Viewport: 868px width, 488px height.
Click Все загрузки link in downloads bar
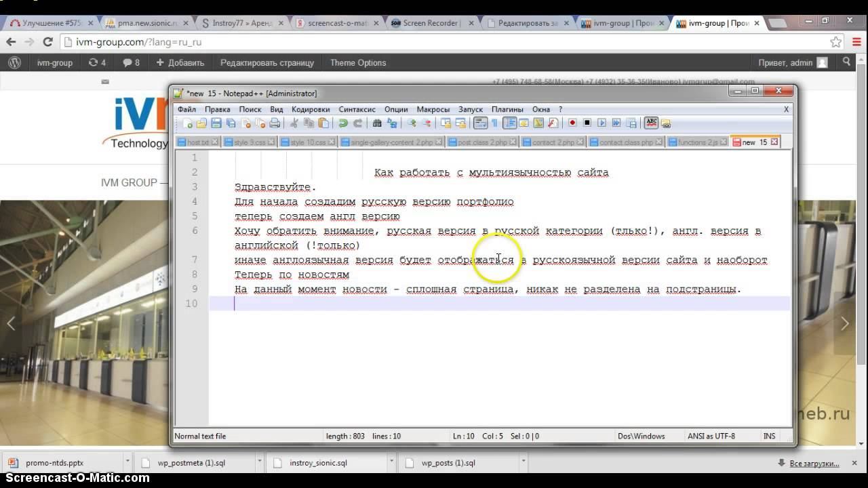[x=814, y=464]
